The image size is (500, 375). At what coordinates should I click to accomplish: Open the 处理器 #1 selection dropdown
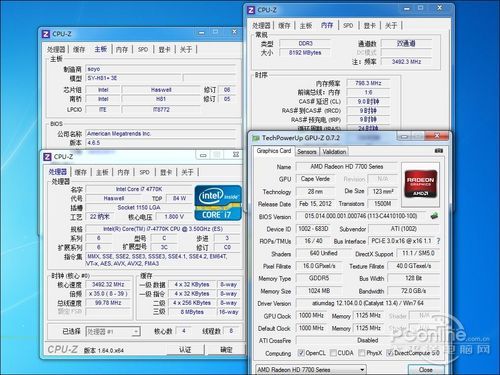113,331
